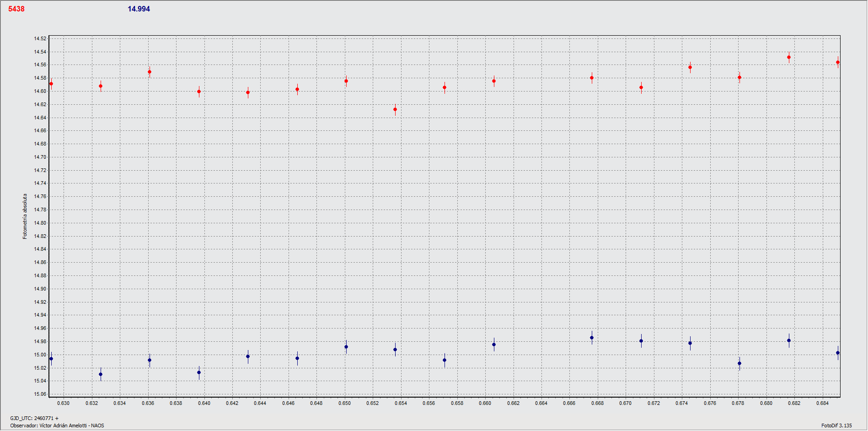868x431 pixels.
Task: Click the rightmost blue data point
Action: click(838, 353)
